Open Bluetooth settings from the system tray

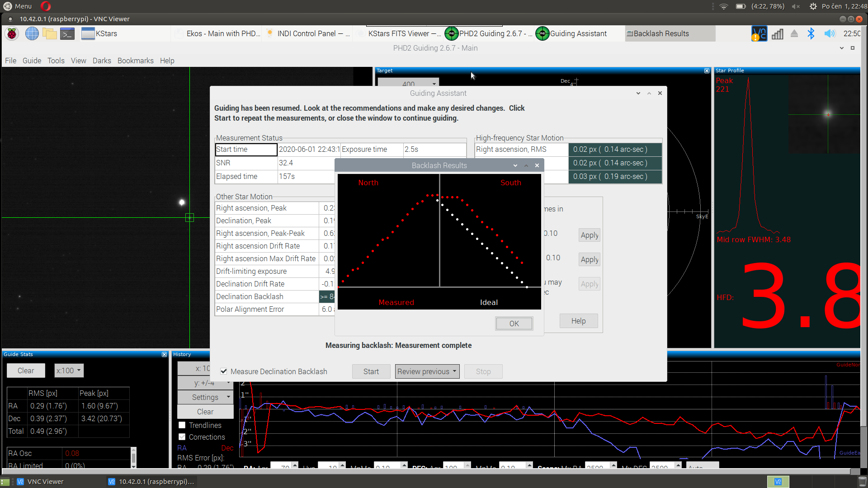[x=811, y=33]
